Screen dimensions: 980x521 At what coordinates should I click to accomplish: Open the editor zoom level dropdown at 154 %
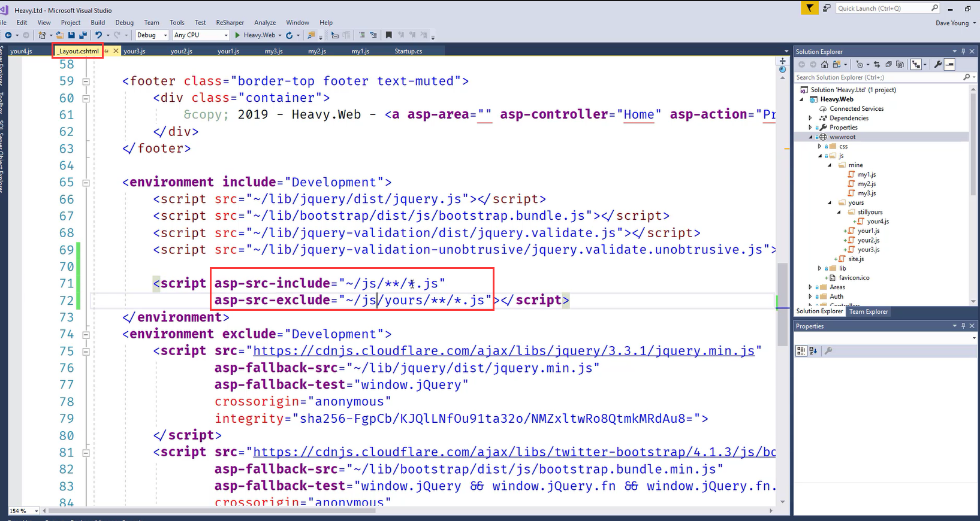tap(37, 511)
